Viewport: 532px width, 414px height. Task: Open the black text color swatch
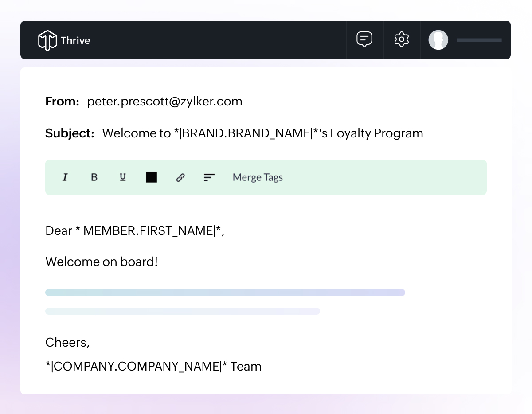[x=152, y=177]
